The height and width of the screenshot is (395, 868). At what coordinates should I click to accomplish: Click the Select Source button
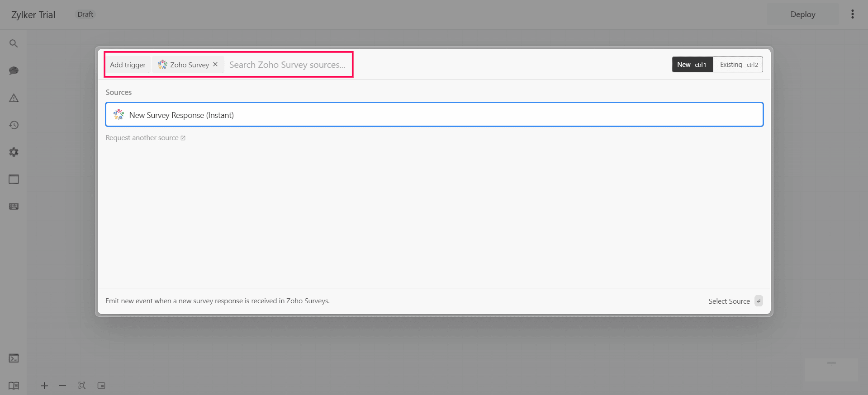[735, 301]
